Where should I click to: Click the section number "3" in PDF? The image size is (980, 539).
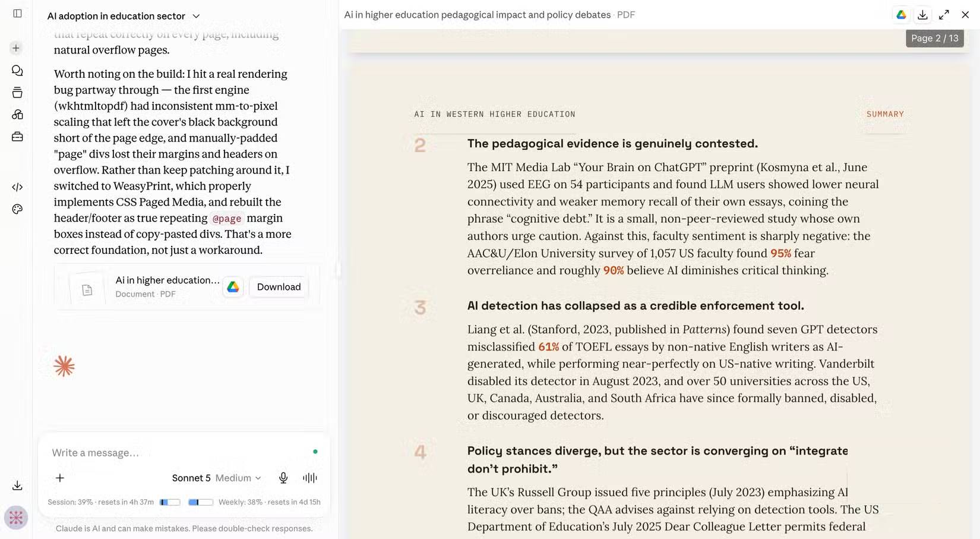tap(420, 307)
